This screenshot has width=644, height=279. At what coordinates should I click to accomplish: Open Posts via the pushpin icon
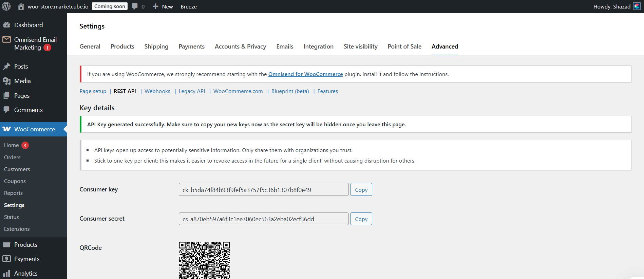click(6, 67)
